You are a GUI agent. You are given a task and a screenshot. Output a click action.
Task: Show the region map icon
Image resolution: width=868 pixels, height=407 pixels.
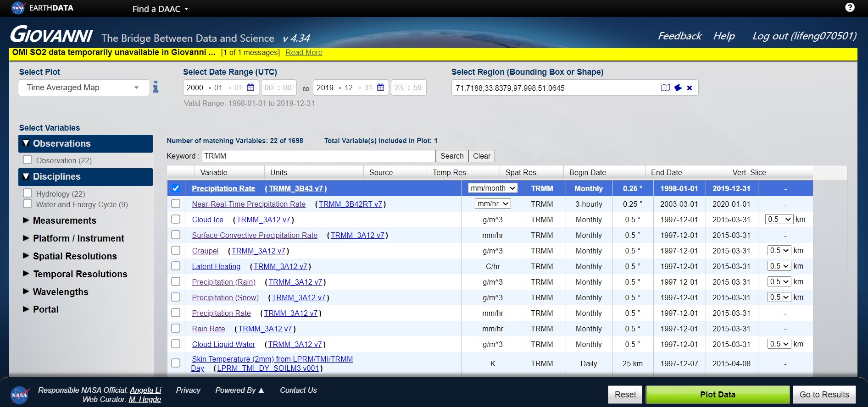(x=665, y=88)
